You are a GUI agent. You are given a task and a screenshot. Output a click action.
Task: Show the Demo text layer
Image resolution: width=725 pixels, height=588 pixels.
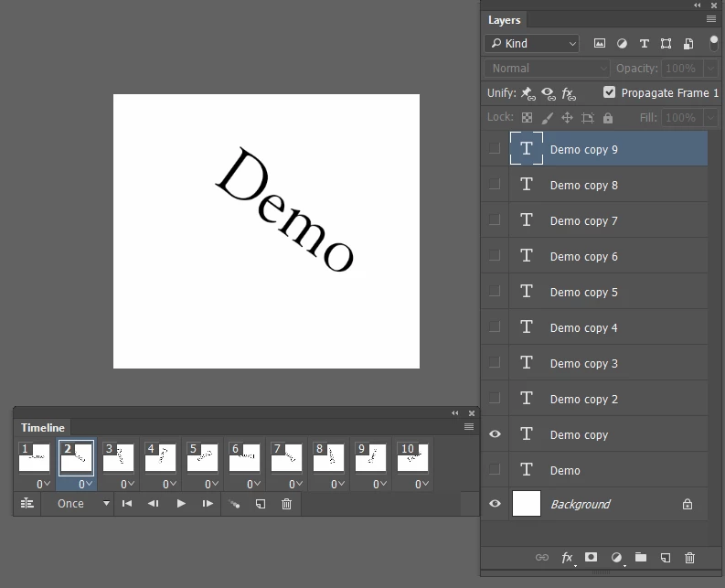click(495, 469)
